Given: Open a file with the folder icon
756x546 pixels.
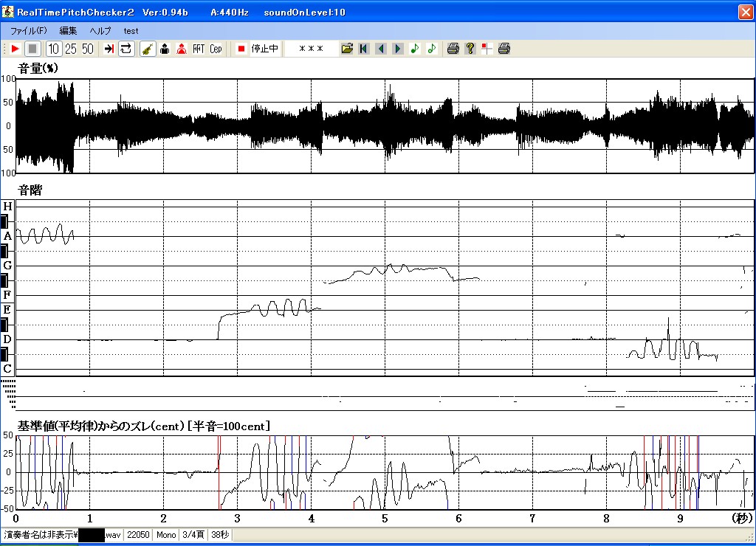Looking at the screenshot, I should (347, 49).
